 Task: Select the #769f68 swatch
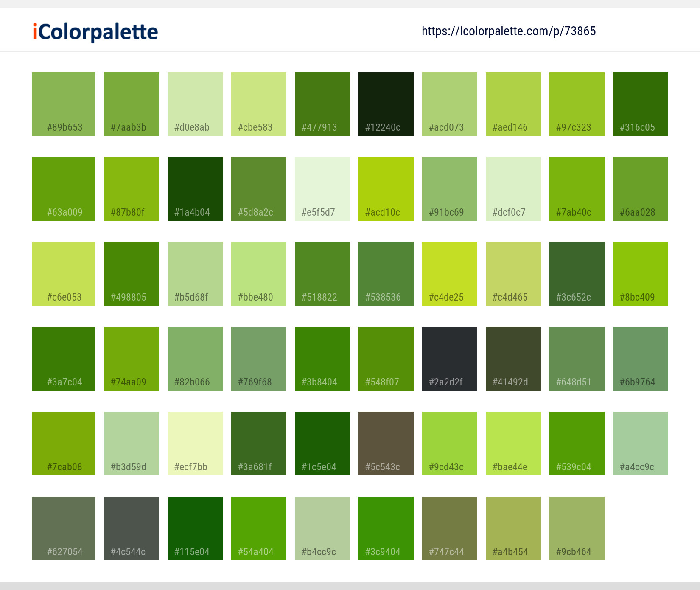[259, 359]
